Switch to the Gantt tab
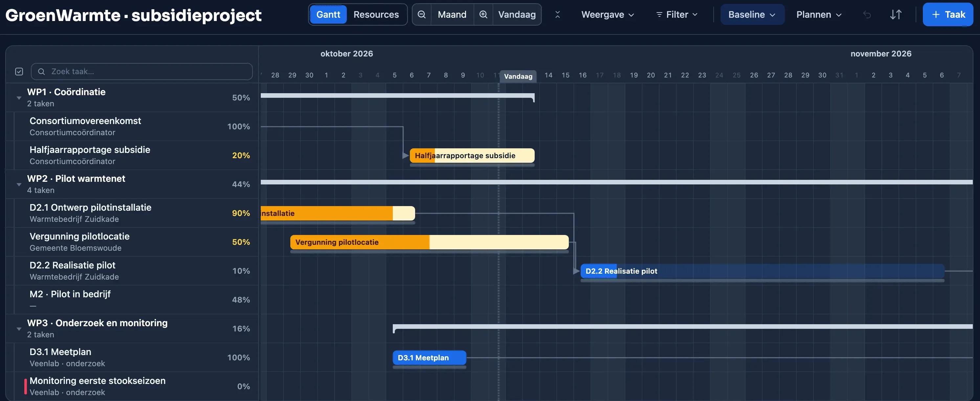 point(328,14)
